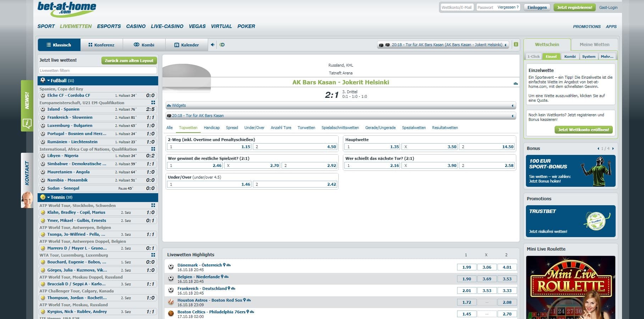Switch to Kombi view

[x=144, y=45]
